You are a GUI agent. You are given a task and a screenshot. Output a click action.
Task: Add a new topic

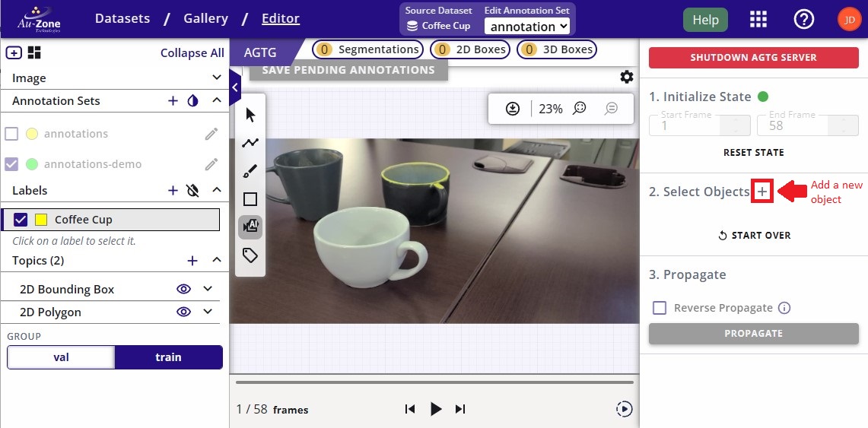(192, 261)
